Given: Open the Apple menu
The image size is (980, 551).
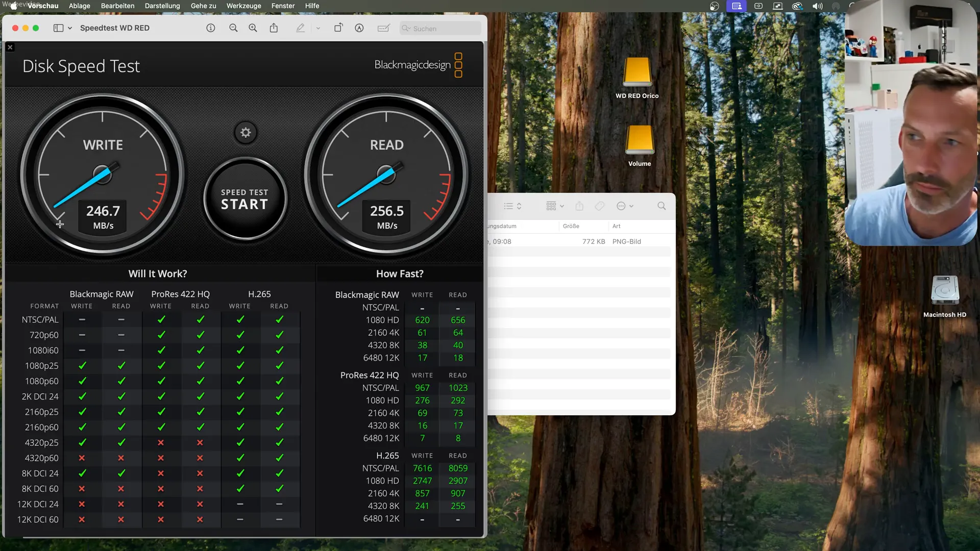Looking at the screenshot, I should pos(14,6).
